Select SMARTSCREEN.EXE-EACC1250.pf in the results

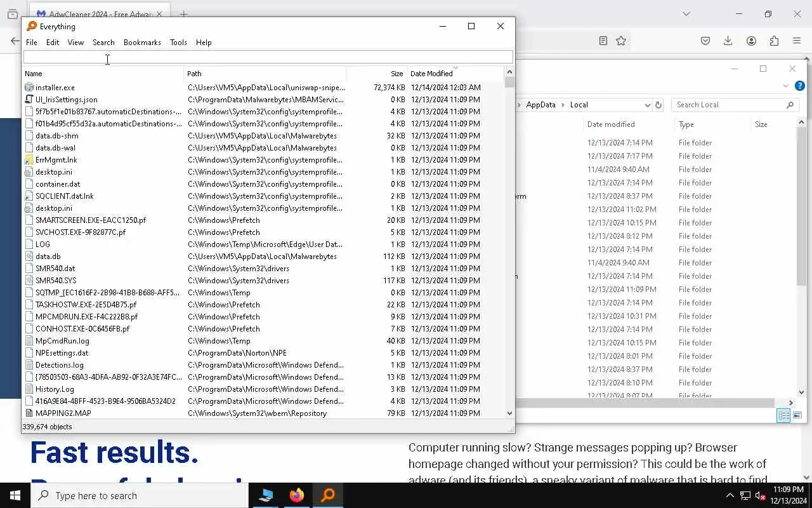click(x=91, y=220)
